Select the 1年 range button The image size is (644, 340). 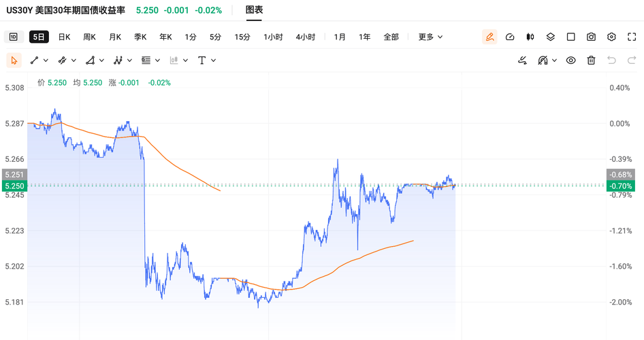coord(365,37)
